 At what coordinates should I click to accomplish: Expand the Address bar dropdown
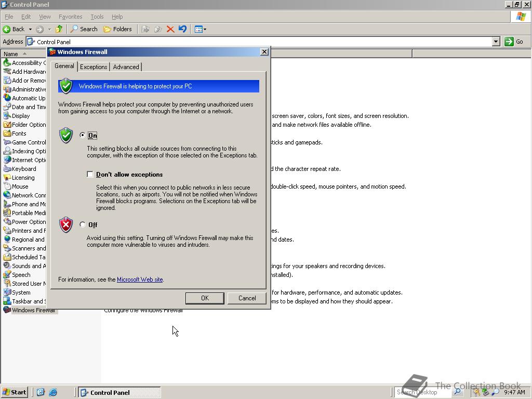pyautogui.click(x=496, y=42)
